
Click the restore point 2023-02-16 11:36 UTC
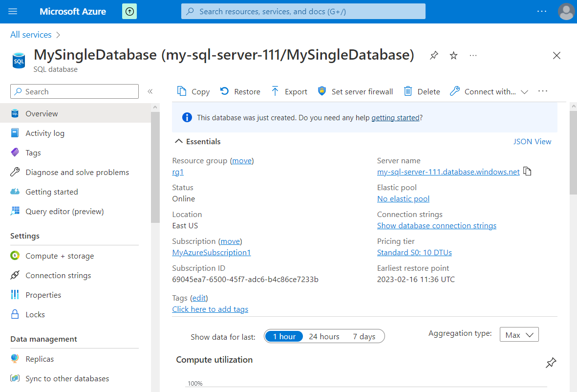click(x=416, y=280)
